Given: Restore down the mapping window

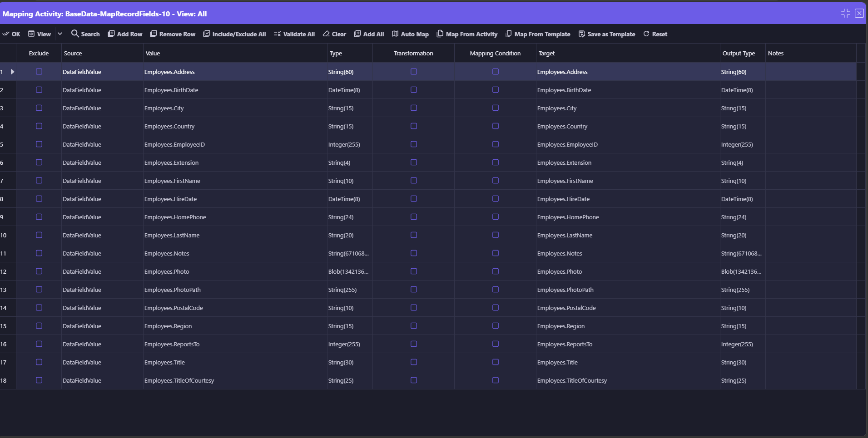Looking at the screenshot, I should [x=845, y=13].
